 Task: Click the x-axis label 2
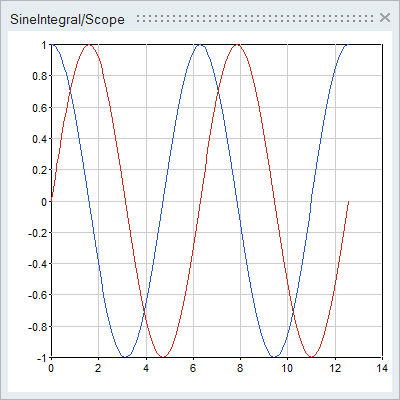click(x=98, y=368)
